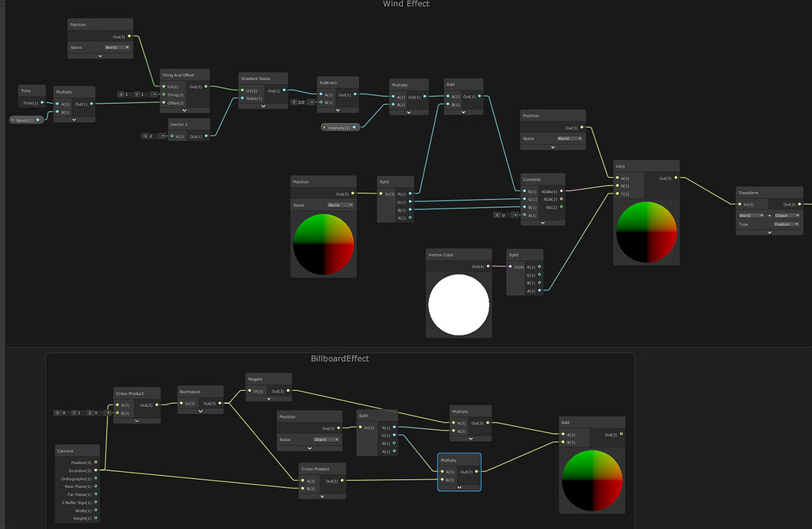Click the Direction(3) output port on the Camera node

coord(96,470)
